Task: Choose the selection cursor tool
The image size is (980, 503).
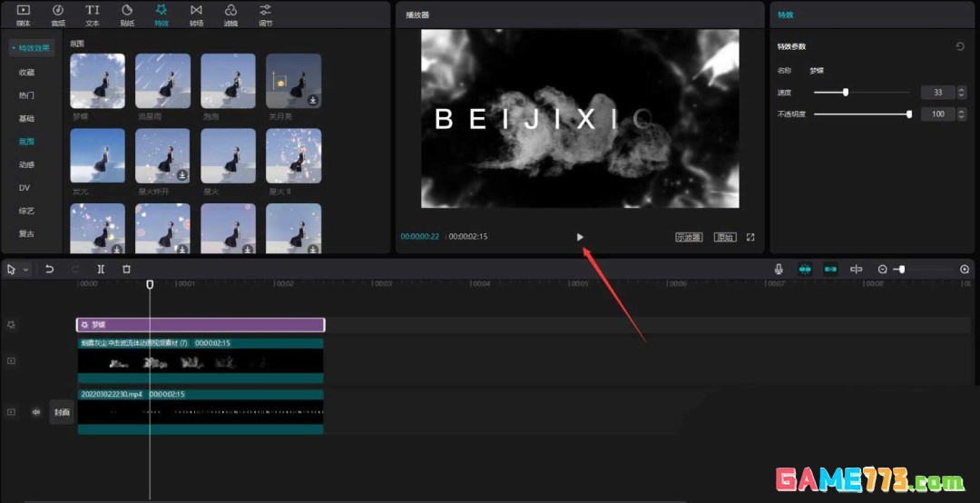Action: point(11,269)
